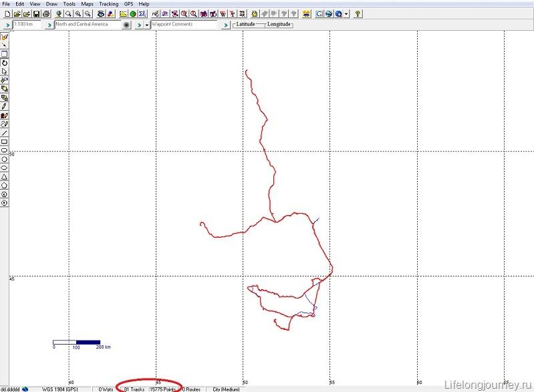The width and height of the screenshot is (534, 392).
Task: Select the pointer selection tool
Action: [4, 71]
